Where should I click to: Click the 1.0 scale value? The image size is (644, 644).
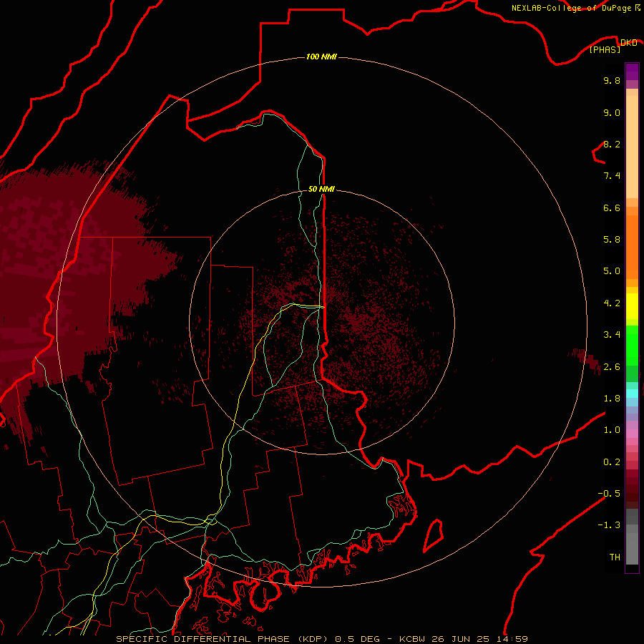pyautogui.click(x=612, y=430)
